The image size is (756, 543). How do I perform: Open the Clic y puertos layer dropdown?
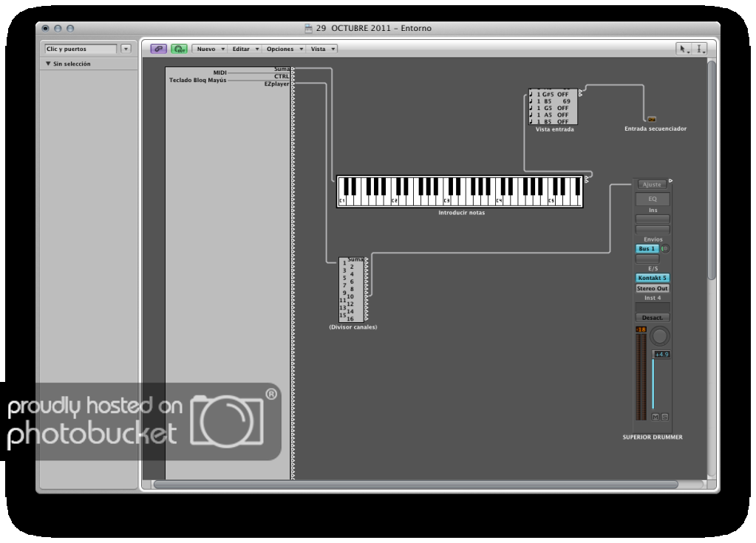125,49
